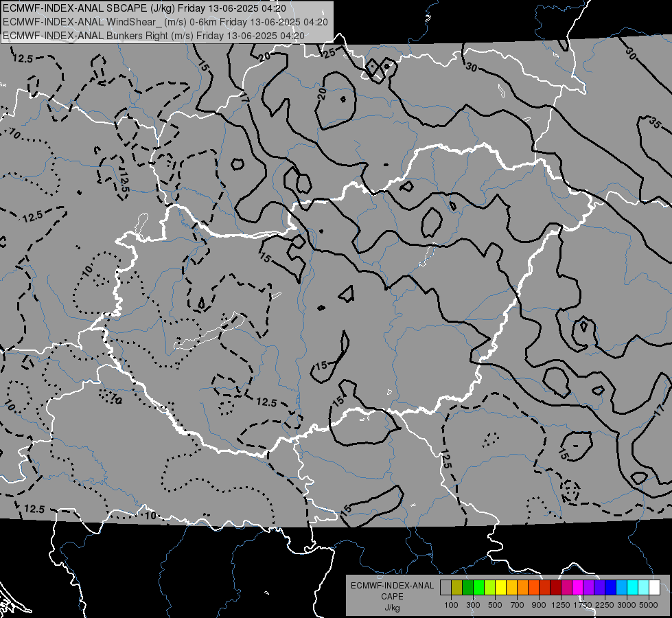Select the bright green legend swatch
672x618 pixels.
point(478,587)
